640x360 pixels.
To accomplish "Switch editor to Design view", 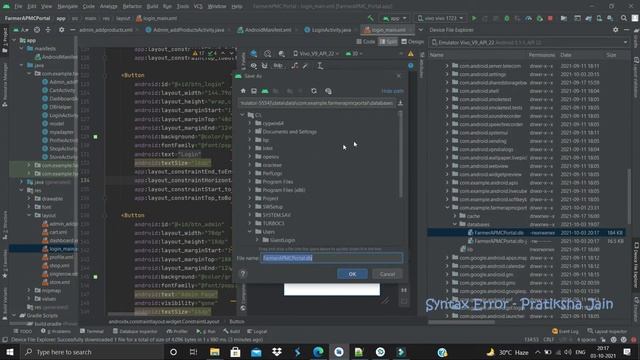I will point(413,42).
